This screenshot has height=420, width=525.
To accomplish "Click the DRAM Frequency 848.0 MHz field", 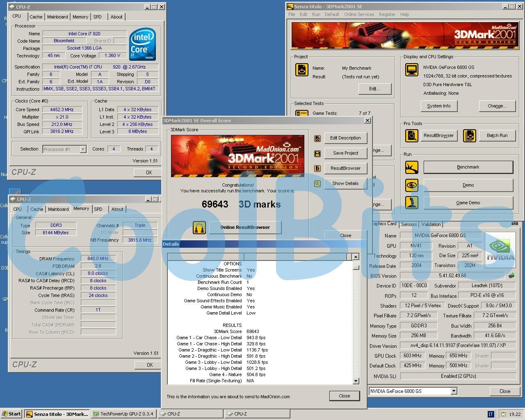I will click(98, 259).
